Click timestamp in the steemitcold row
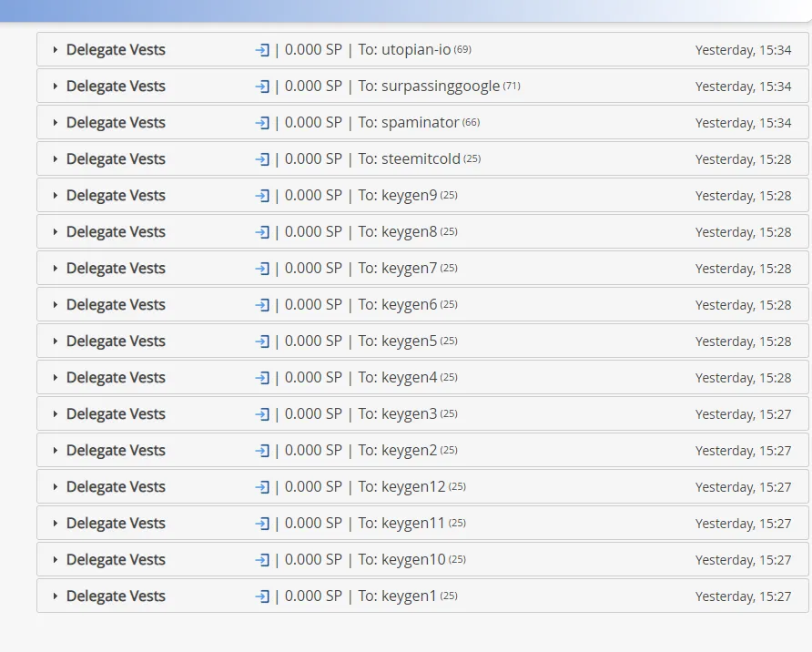Viewport: 812px width, 652px height. 743,159
